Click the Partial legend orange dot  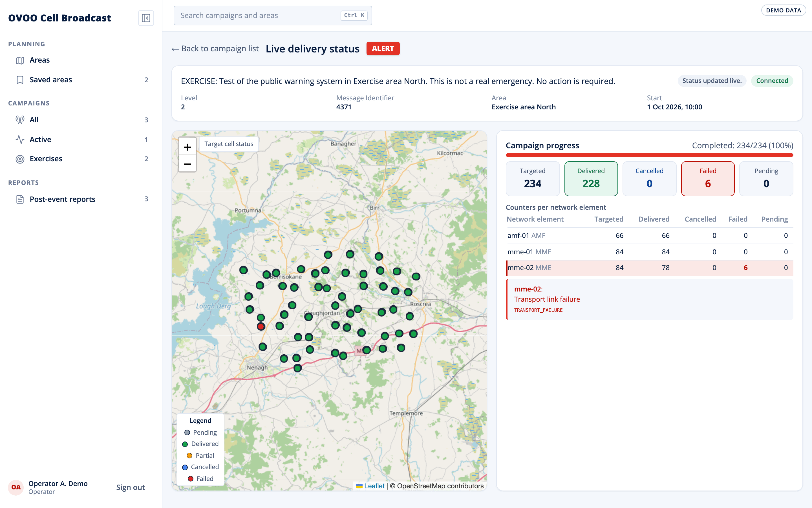click(x=189, y=456)
